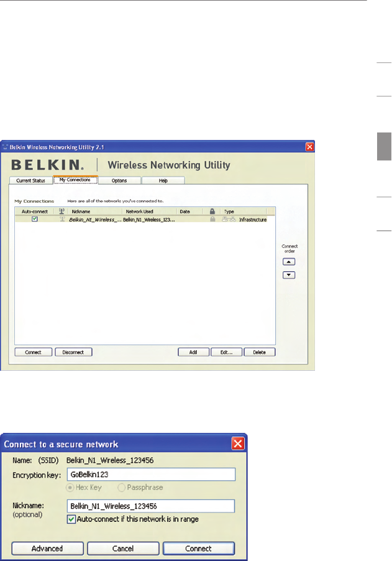The width and height of the screenshot is (392, 561).
Task: Click the Connect button in My Connections
Action: pyautogui.click(x=33, y=352)
